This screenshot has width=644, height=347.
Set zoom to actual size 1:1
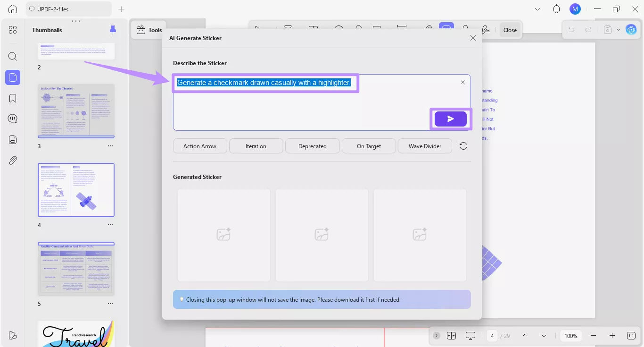631,336
